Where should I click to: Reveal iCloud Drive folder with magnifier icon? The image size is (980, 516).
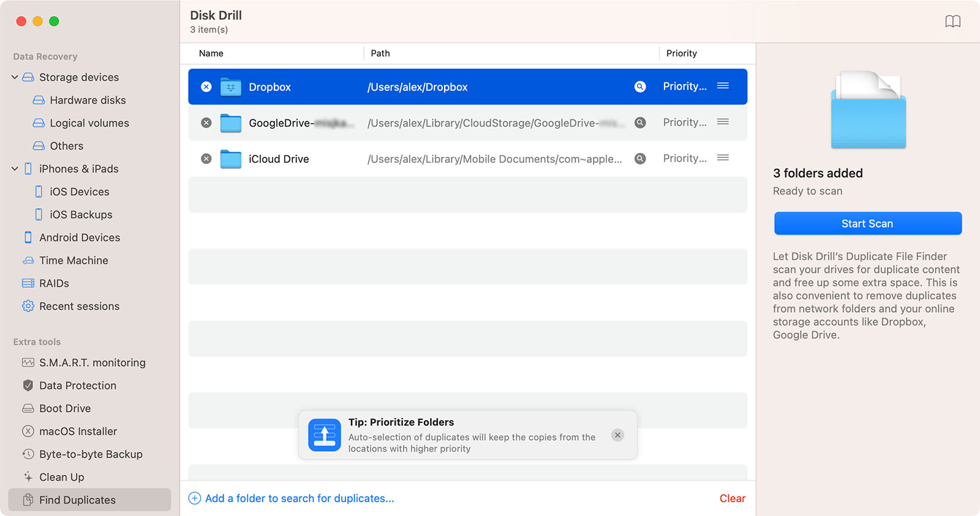click(x=640, y=159)
